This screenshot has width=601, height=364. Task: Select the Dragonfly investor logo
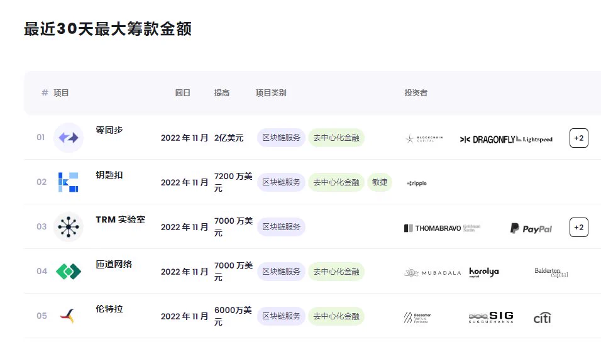coord(487,140)
